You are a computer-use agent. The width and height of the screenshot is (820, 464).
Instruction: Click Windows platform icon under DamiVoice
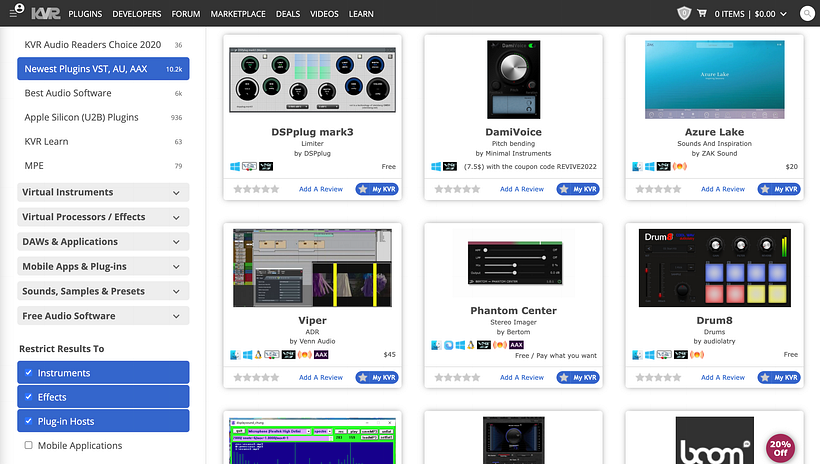436,166
